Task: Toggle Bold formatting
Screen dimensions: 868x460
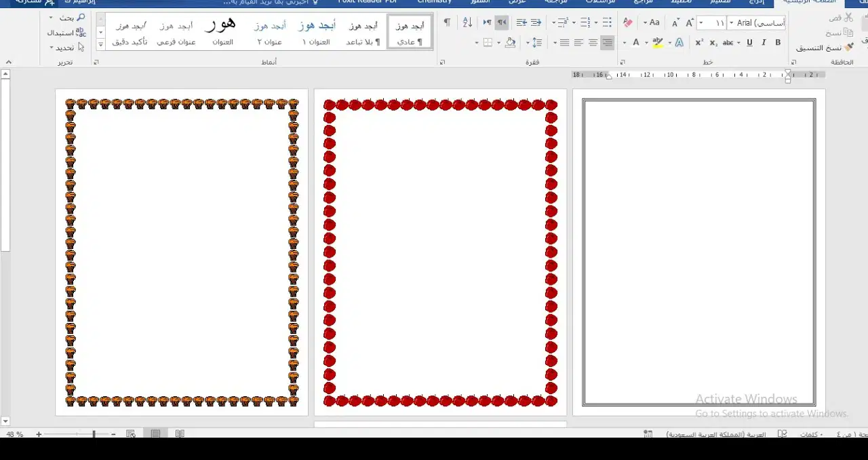Action: click(778, 43)
